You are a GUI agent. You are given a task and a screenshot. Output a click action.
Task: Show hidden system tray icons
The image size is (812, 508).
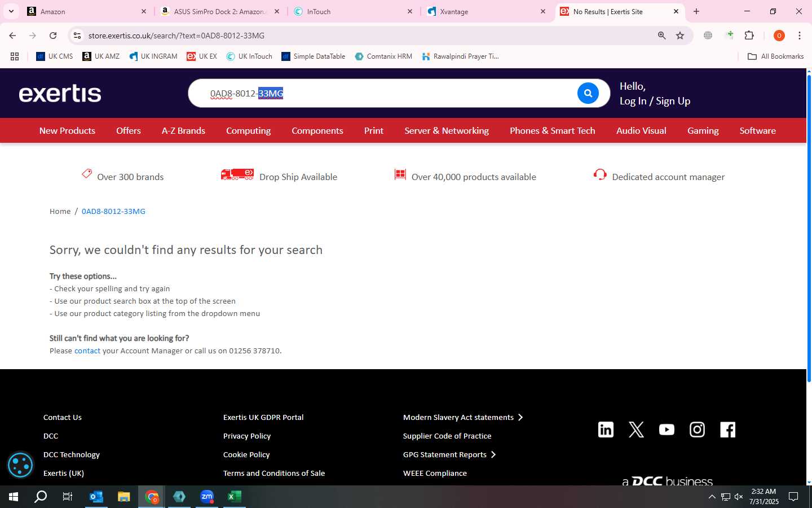(712, 497)
